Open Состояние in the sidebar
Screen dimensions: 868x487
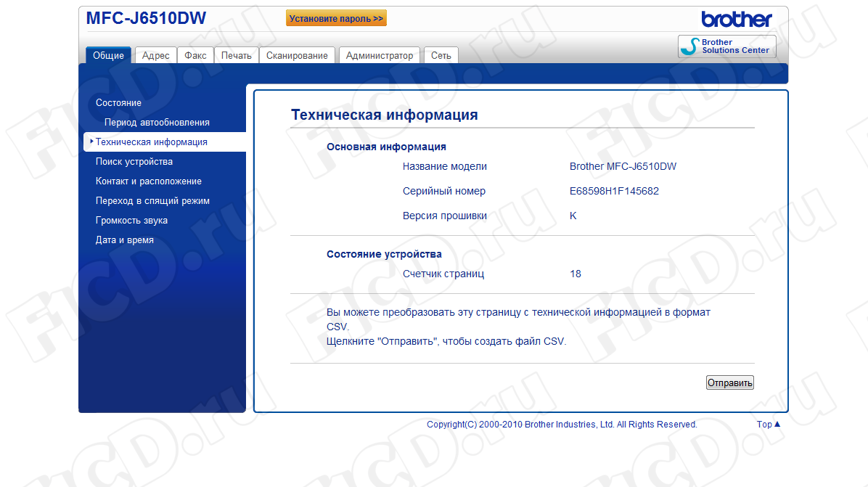[118, 103]
